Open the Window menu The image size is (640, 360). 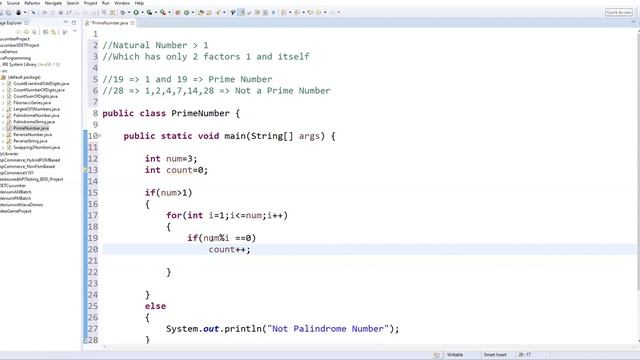122,3
